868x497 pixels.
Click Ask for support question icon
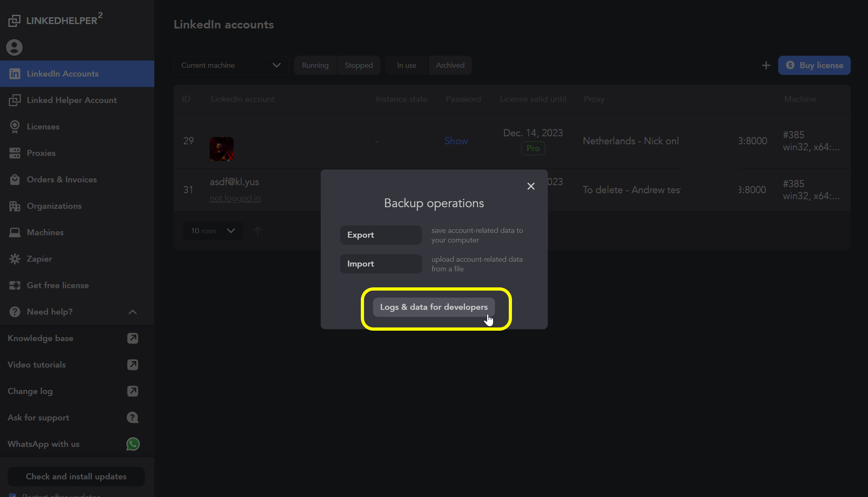pyautogui.click(x=133, y=418)
